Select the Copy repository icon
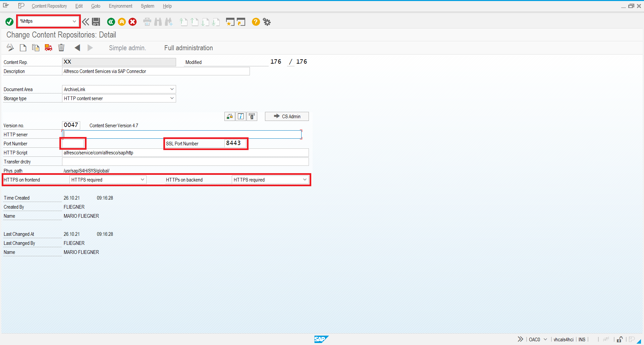Viewport: 644px width, 345px height. click(x=36, y=48)
